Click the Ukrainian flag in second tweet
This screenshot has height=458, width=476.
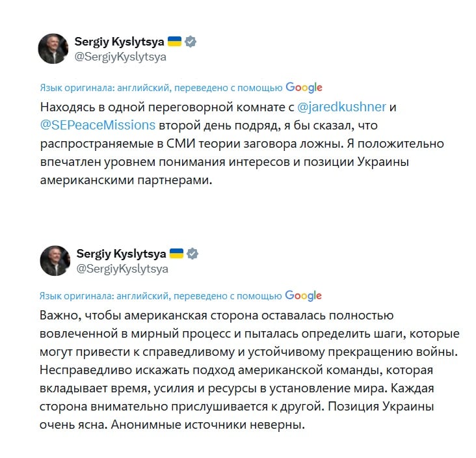click(x=176, y=253)
